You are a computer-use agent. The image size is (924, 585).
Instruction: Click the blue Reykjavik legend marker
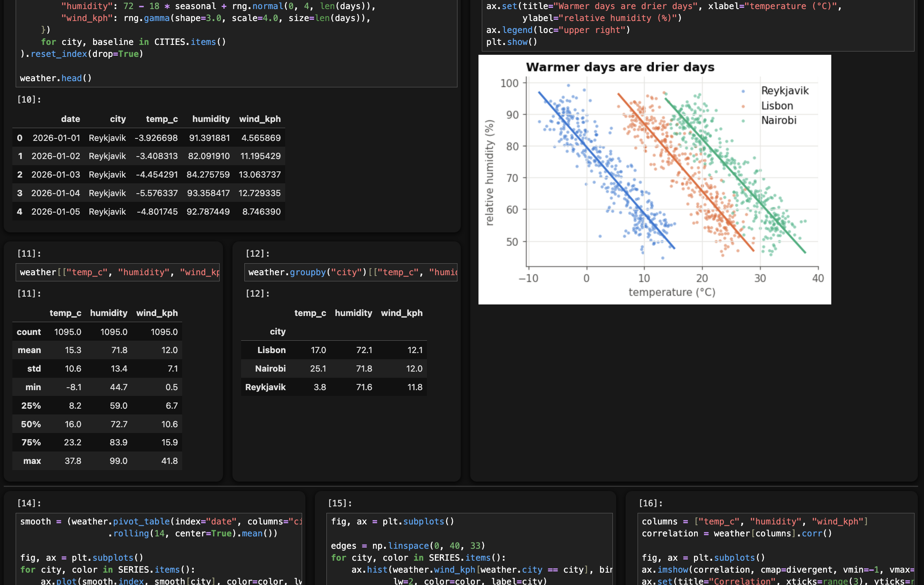pyautogui.click(x=743, y=91)
